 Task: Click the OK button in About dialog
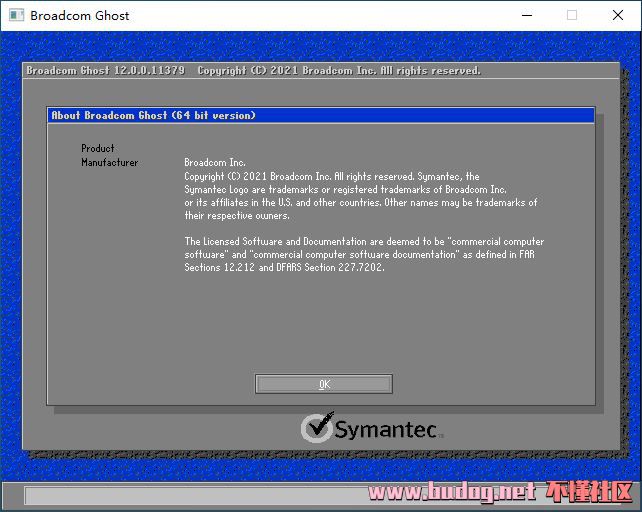click(323, 384)
